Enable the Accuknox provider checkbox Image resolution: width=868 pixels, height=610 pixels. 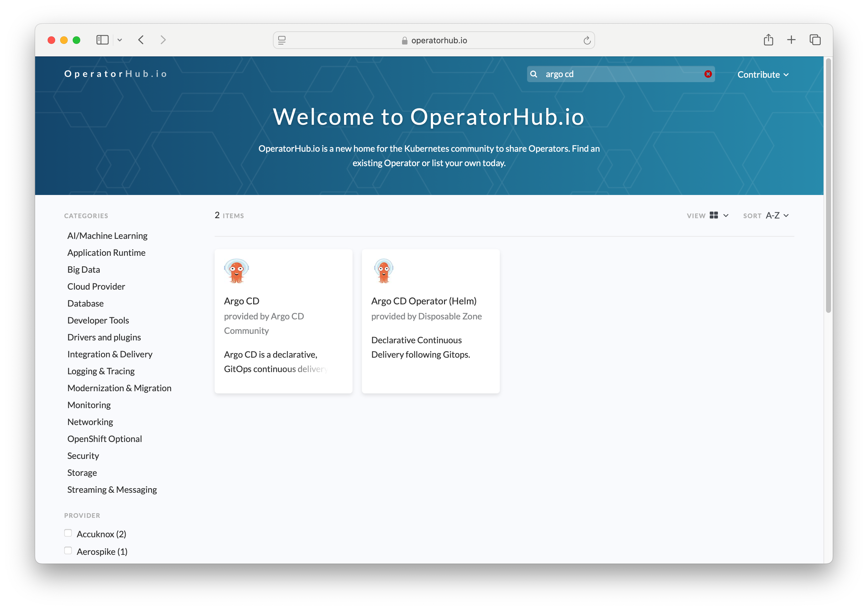(68, 533)
